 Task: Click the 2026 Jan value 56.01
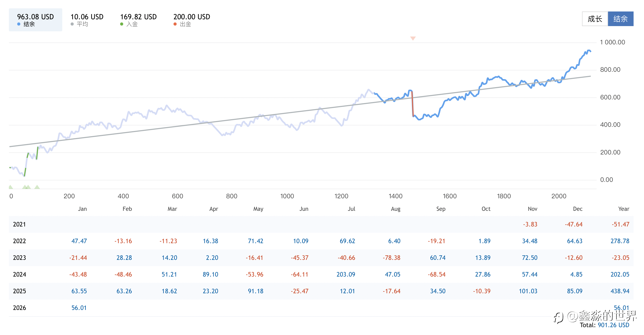click(79, 308)
